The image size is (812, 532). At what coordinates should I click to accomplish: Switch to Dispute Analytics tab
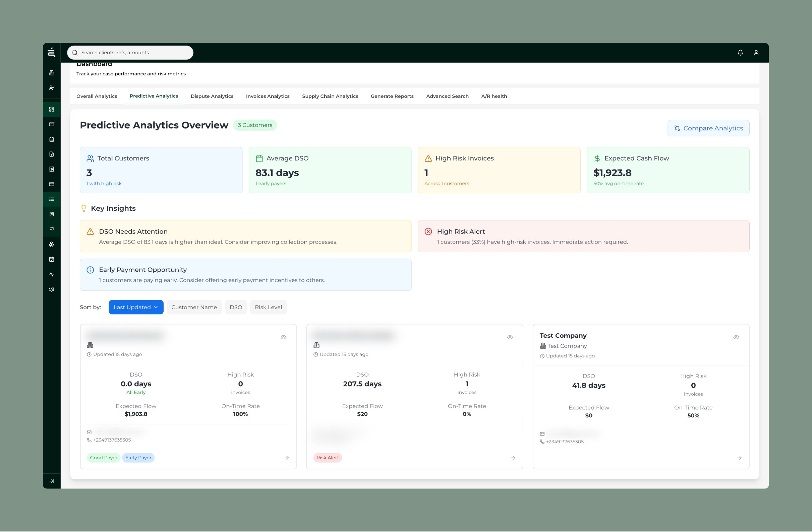click(x=212, y=96)
